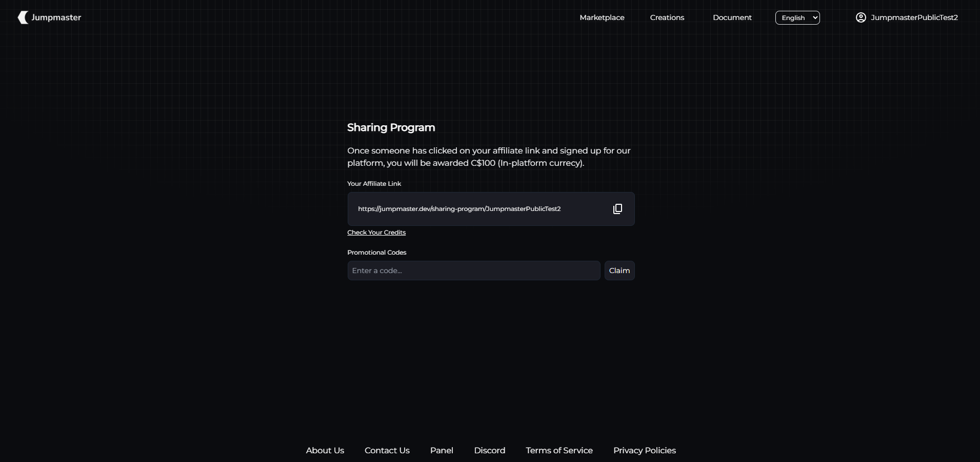This screenshot has width=980, height=462.
Task: Click the Promotional Codes label
Action: point(376,253)
